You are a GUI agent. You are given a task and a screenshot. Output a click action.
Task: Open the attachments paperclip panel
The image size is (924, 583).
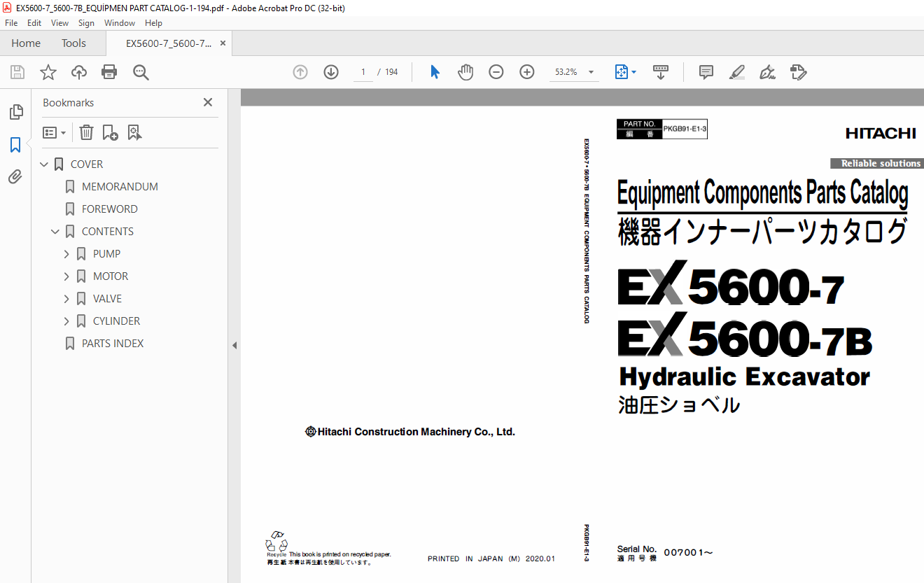(x=15, y=176)
